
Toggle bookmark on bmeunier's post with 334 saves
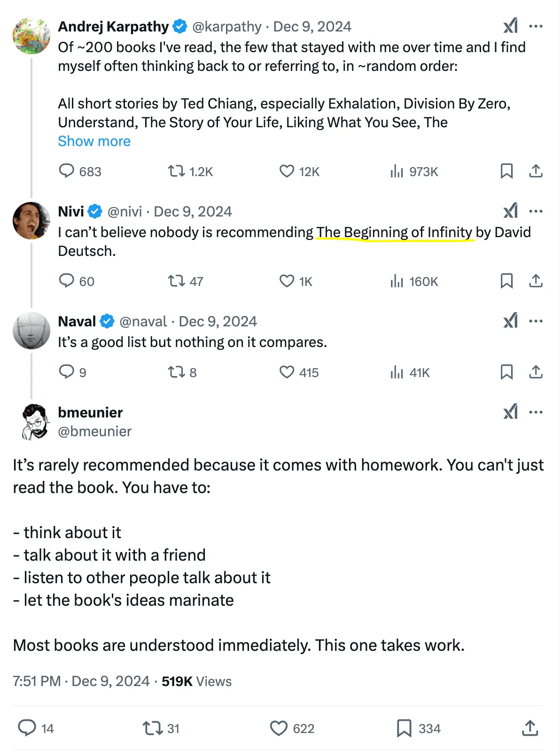(419, 728)
